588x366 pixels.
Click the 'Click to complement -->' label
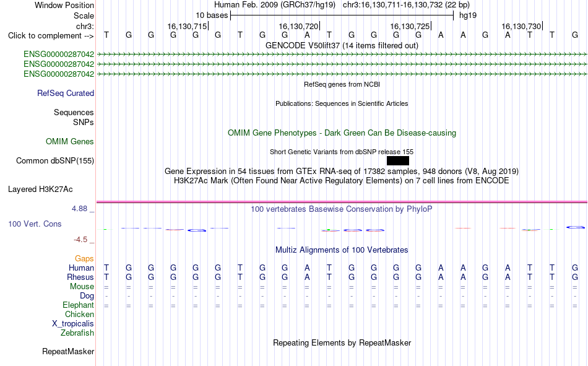point(51,36)
